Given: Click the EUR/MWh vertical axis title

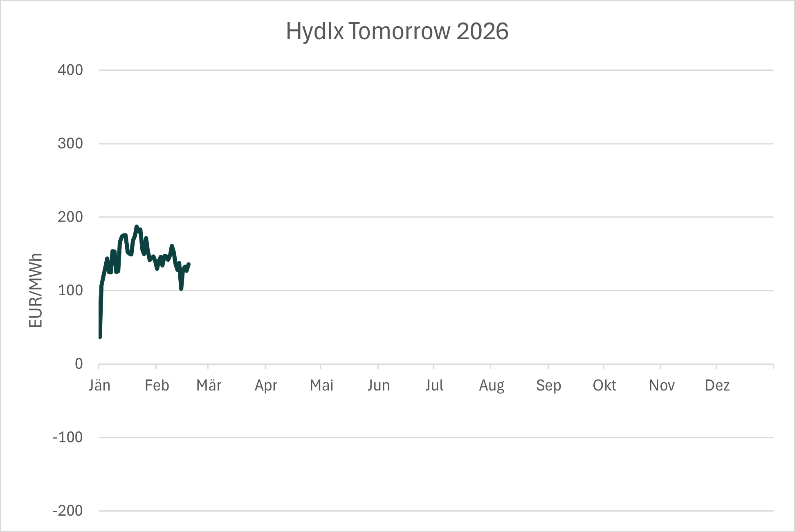Looking at the screenshot, I should pyautogui.click(x=36, y=291).
